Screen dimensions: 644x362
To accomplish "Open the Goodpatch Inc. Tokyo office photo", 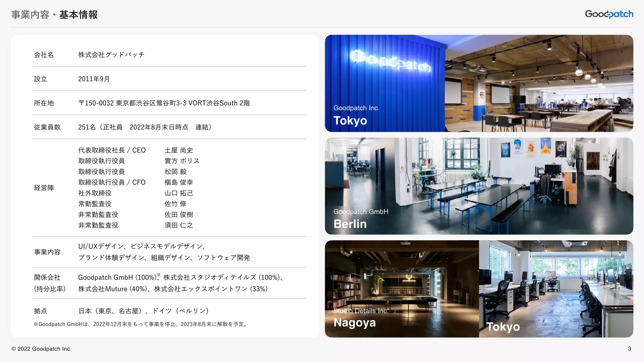I will tap(479, 83).
